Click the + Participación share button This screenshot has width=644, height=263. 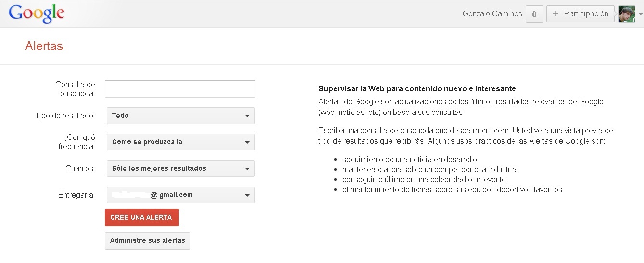click(581, 14)
